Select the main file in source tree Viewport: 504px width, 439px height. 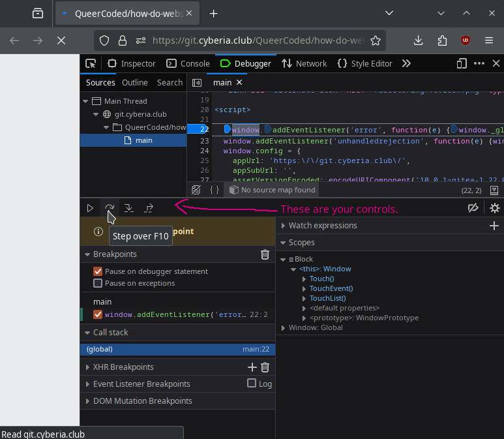[x=134, y=140]
